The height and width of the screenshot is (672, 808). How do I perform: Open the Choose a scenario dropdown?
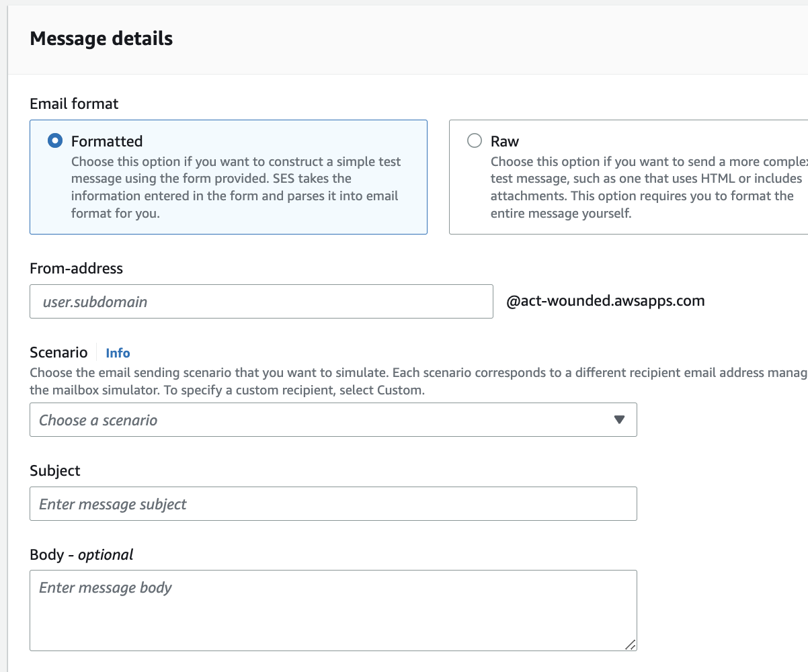(333, 419)
